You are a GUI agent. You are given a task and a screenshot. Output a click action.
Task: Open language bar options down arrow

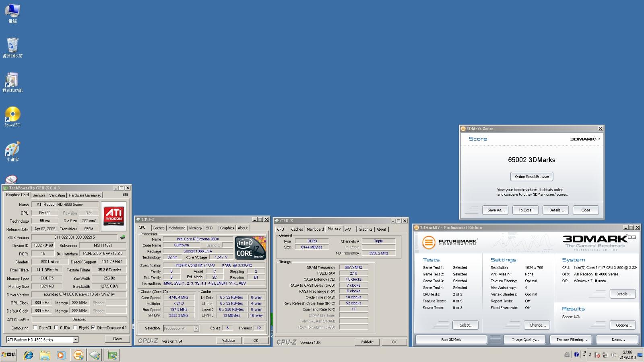[584, 356]
